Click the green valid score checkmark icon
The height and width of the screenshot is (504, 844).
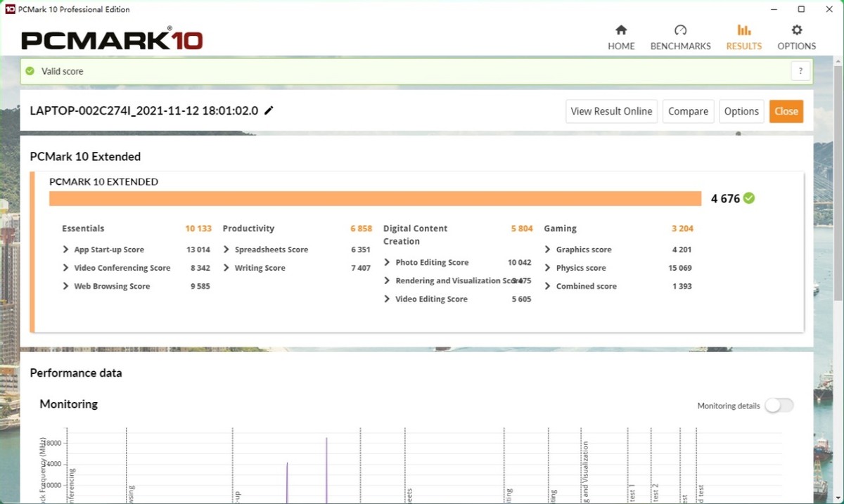coord(30,71)
